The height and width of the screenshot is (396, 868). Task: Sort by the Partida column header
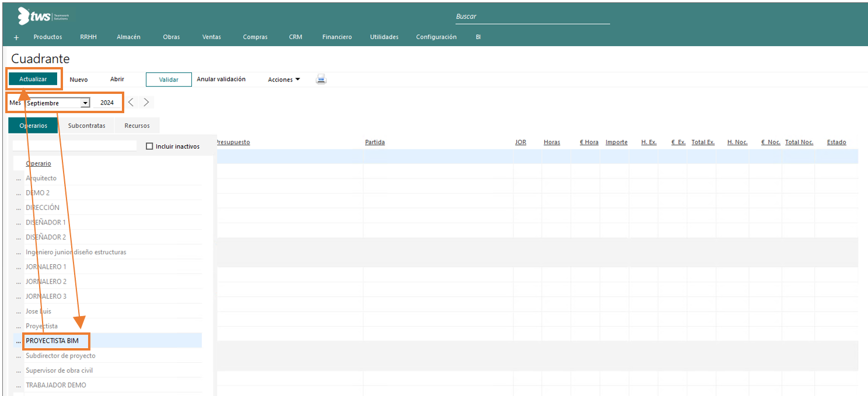[375, 142]
